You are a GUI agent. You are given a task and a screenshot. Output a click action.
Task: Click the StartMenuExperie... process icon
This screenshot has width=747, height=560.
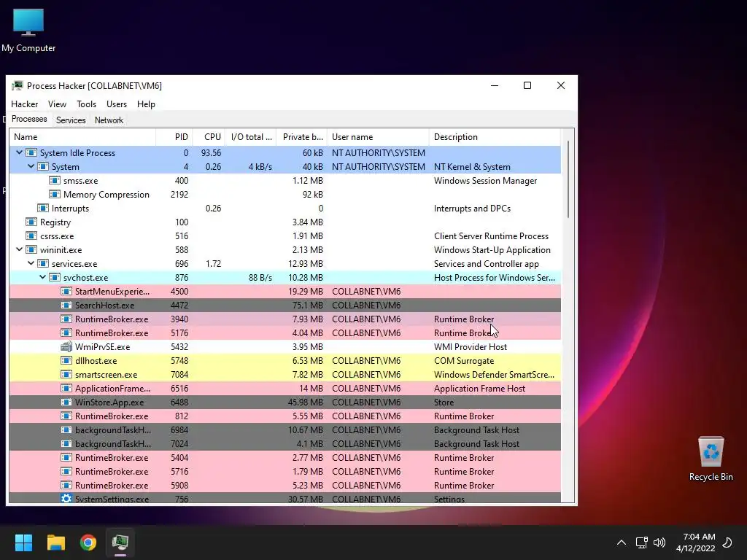pos(66,292)
